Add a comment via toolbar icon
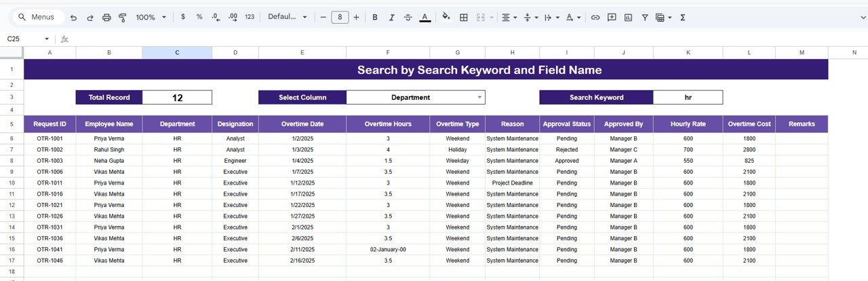Viewport: 868px width, 281px height. tap(612, 17)
